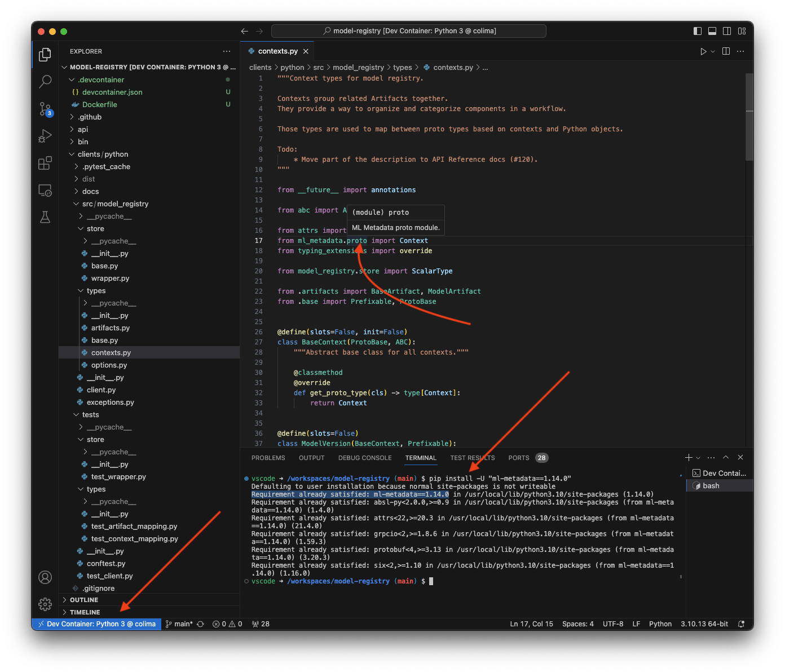Toggle the primary side bar layout button

[698, 31]
